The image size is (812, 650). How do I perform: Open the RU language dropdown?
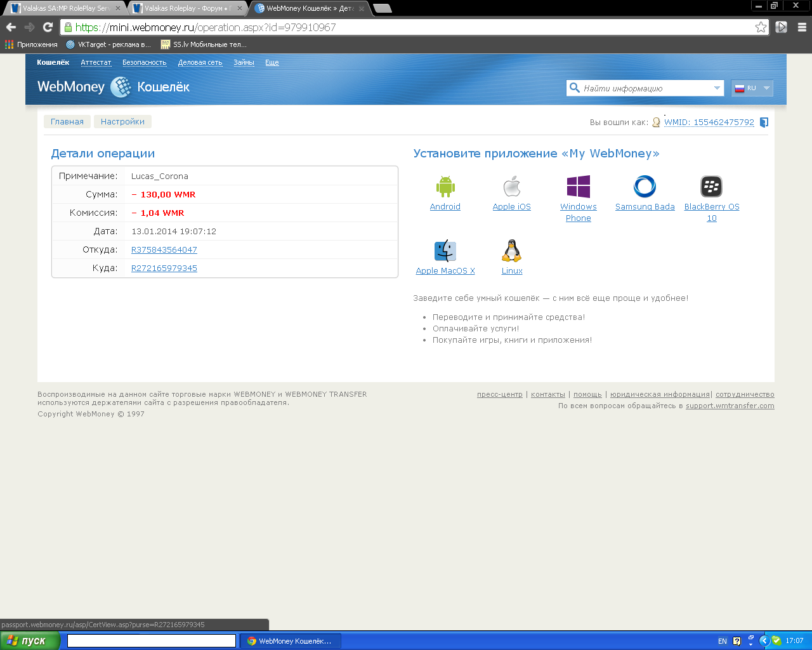pyautogui.click(x=752, y=88)
